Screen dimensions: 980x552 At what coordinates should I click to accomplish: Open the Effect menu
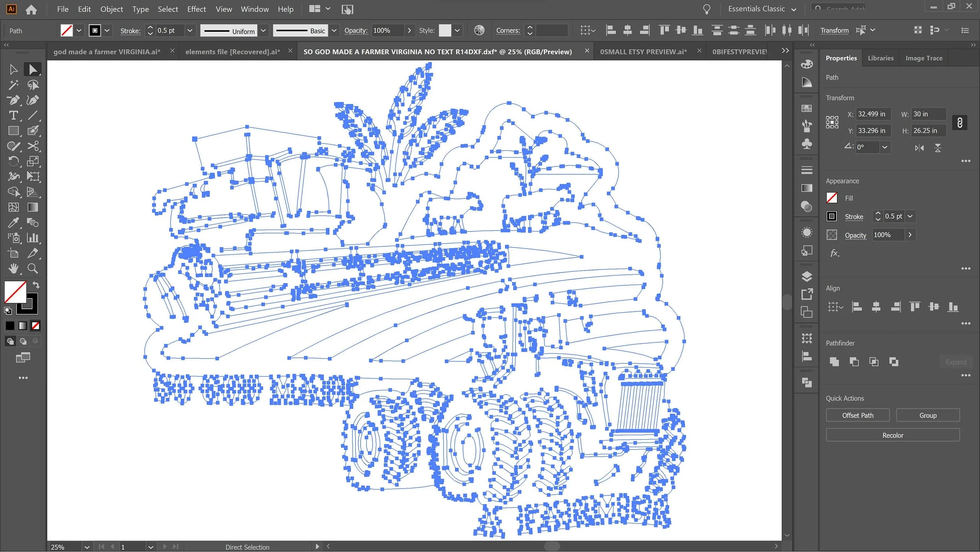[196, 9]
